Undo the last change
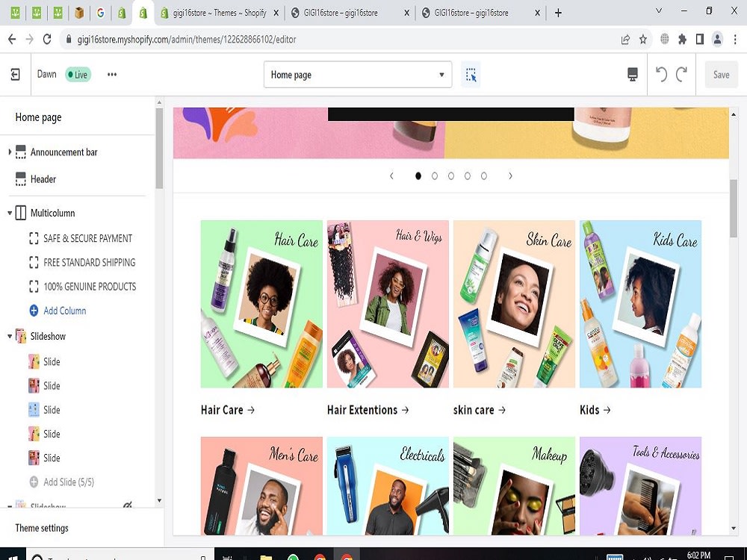The width and height of the screenshot is (747, 560). pyautogui.click(x=661, y=74)
